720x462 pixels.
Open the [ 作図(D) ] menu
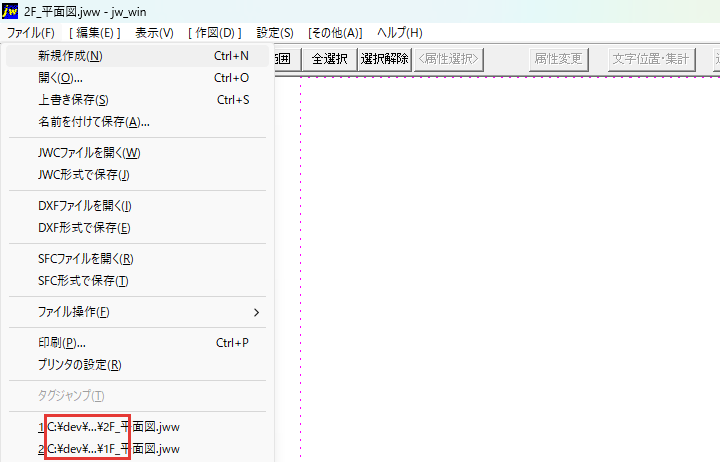[x=215, y=33]
